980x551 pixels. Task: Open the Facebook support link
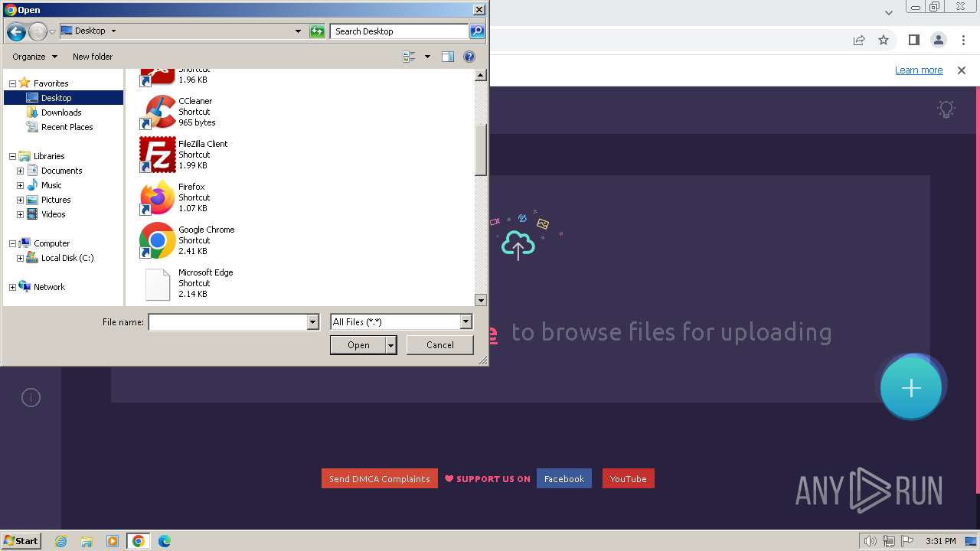(564, 478)
